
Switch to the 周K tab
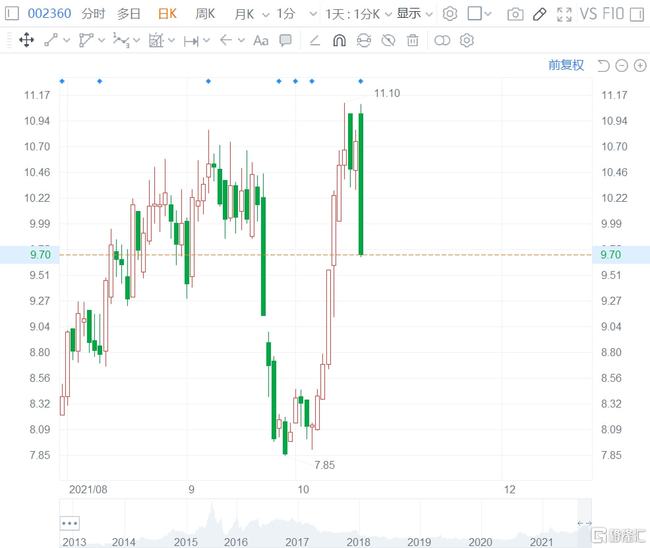205,14
